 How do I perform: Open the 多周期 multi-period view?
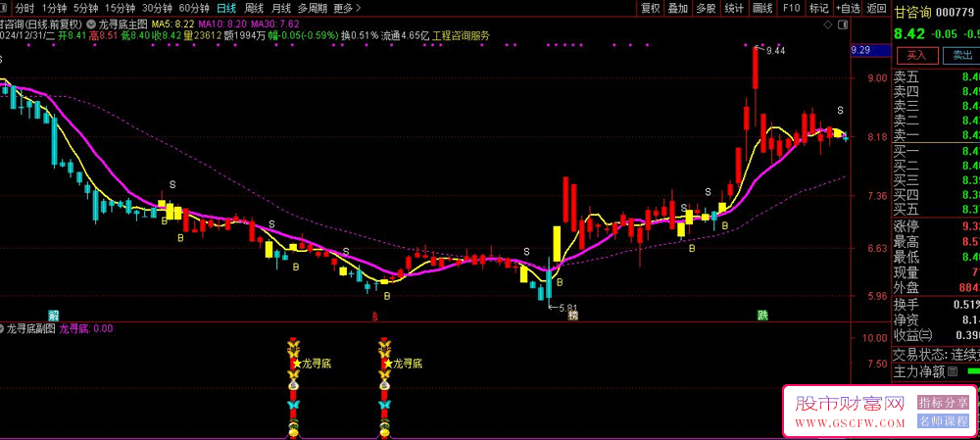(313, 8)
